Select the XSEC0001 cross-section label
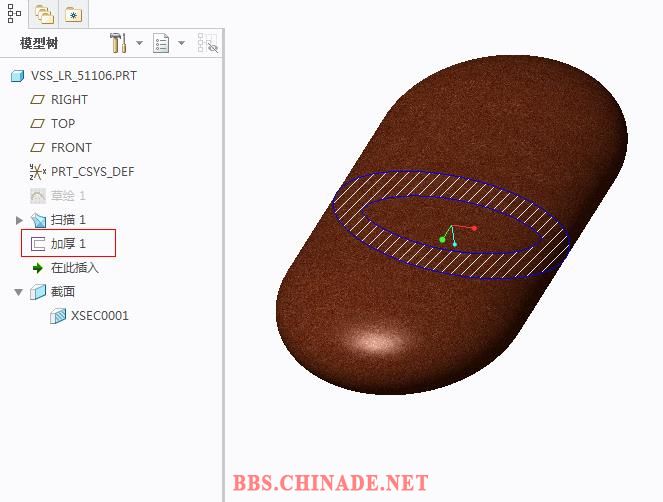Viewport: 663px width, 502px height. (99, 315)
